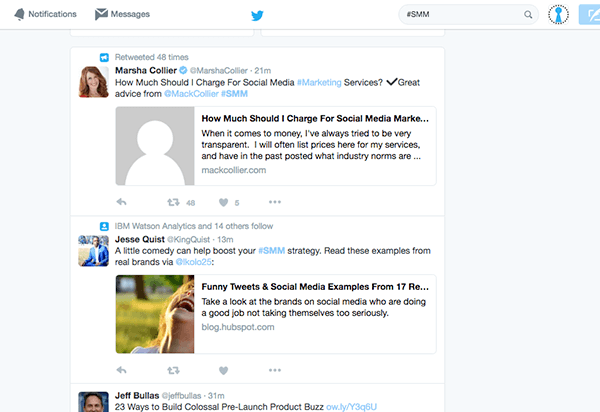This screenshot has width=600, height=412.
Task: Click the follower icon beside IBM Watson Analytics
Action: pyautogui.click(x=104, y=226)
